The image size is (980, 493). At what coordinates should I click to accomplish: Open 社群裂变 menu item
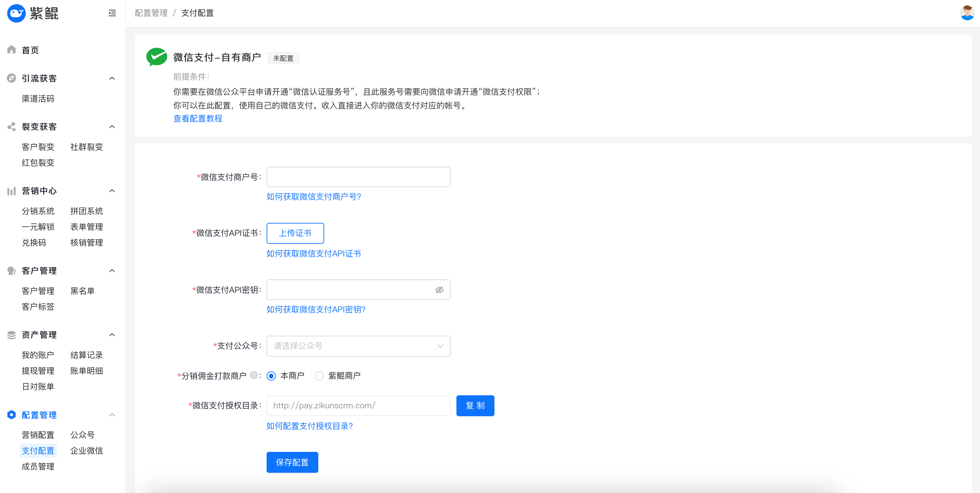(x=87, y=147)
